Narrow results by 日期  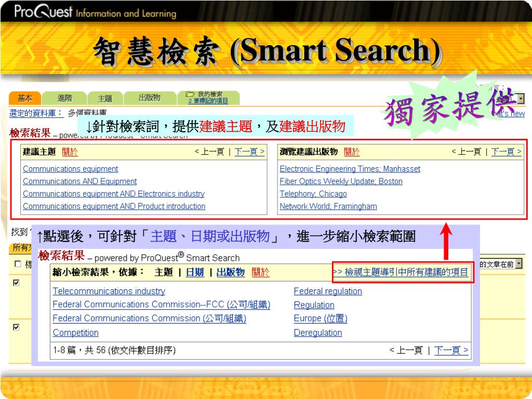pyautogui.click(x=195, y=272)
